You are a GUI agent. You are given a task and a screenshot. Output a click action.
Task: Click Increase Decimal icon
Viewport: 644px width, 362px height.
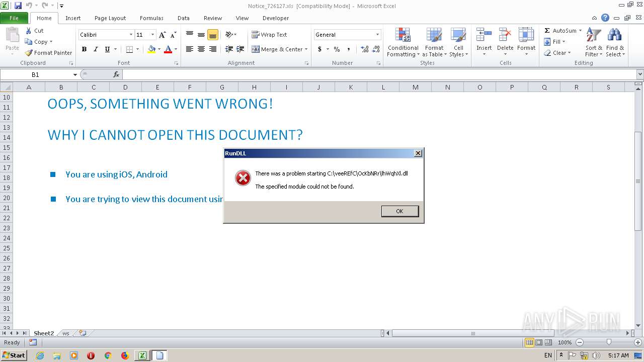pos(365,49)
